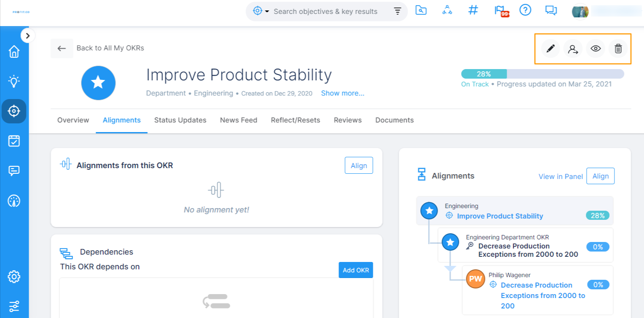The height and width of the screenshot is (318, 644).
Task: Click the 28% progress bar
Action: 484,74
